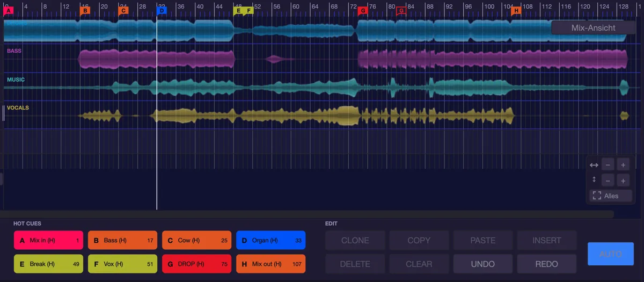Select orange cue marker H on timeline
The height and width of the screenshot is (282, 644).
click(x=516, y=10)
